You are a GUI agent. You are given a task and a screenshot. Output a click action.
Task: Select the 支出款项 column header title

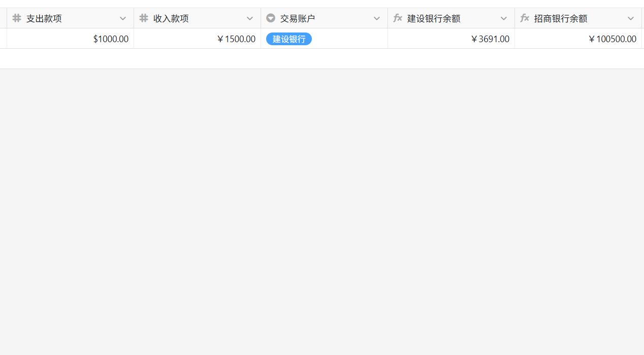(44, 18)
